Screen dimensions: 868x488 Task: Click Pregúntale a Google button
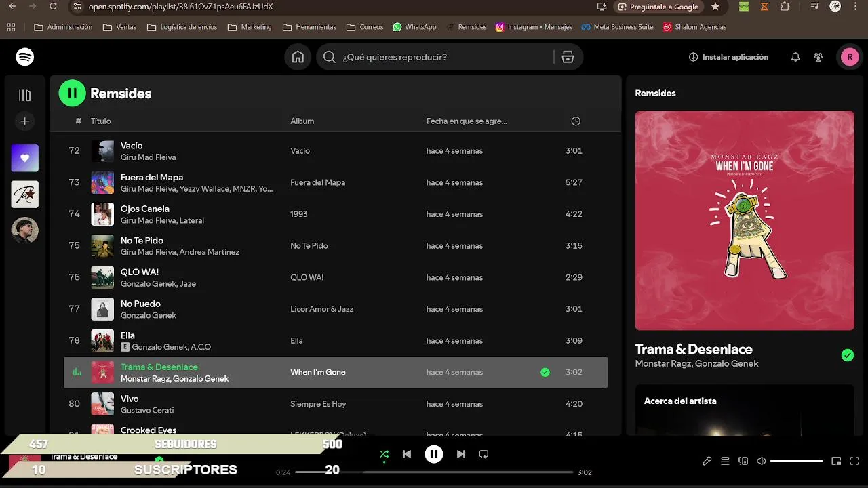pyautogui.click(x=658, y=7)
